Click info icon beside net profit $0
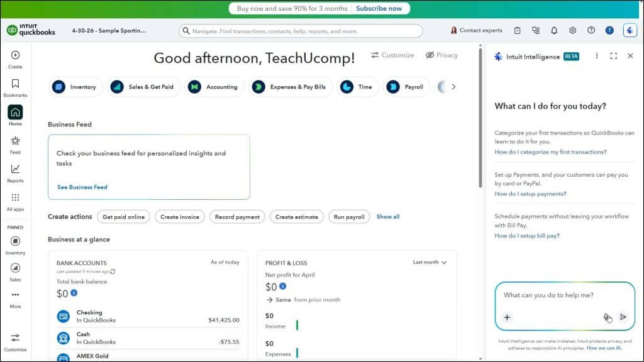The width and height of the screenshot is (644, 362). point(282,286)
